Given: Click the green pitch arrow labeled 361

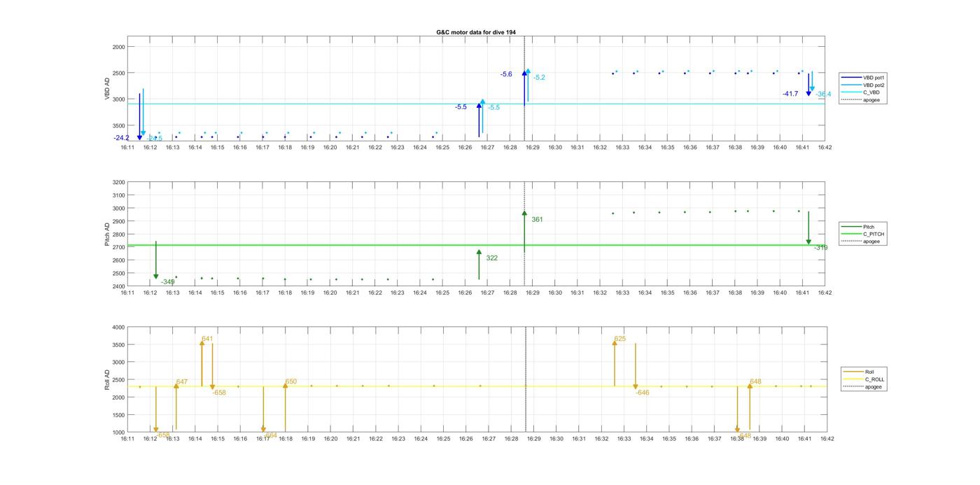Looking at the screenshot, I should pos(524,231).
